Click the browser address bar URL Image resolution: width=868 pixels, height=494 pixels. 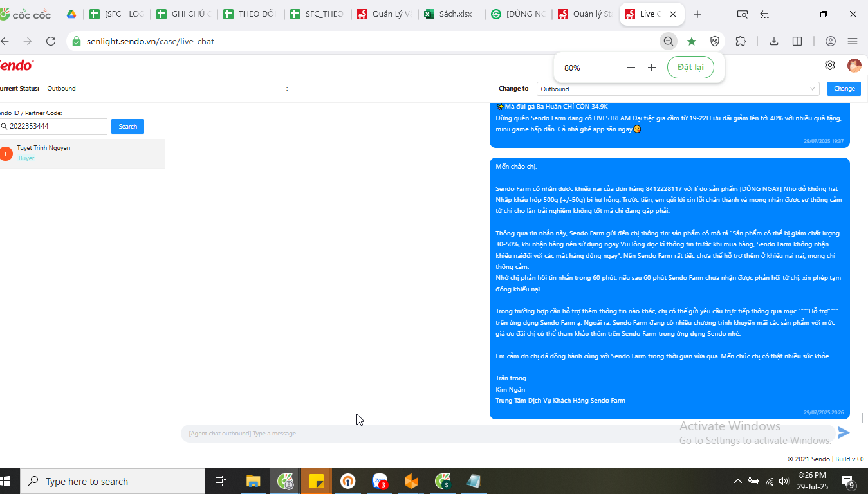point(151,41)
